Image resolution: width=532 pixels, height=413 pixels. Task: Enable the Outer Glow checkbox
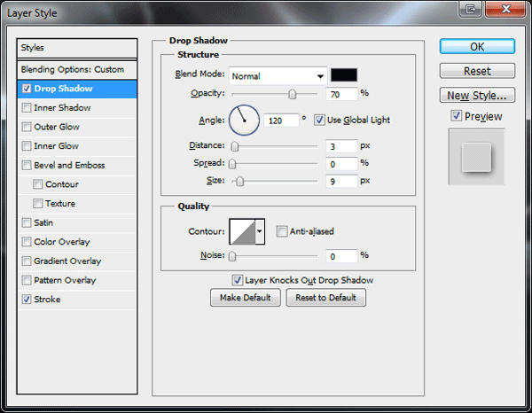(27, 127)
